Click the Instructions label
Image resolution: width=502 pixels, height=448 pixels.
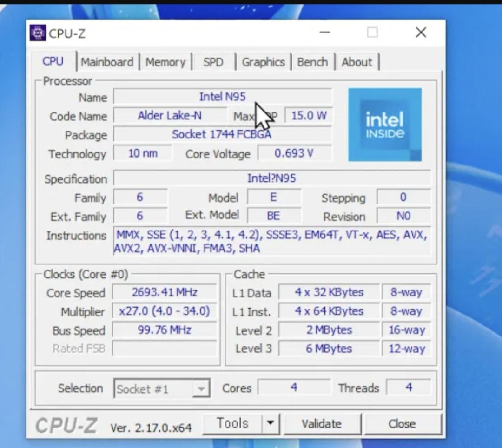[76, 236]
